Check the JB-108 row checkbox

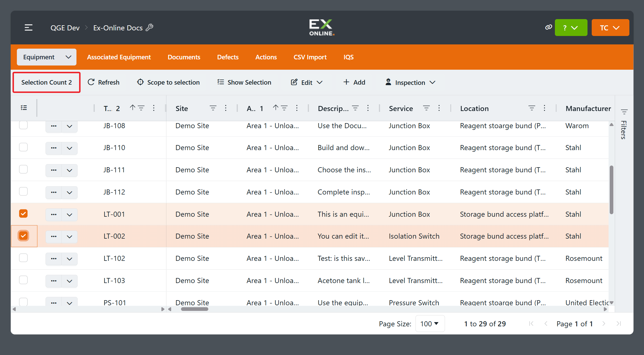[x=23, y=125]
